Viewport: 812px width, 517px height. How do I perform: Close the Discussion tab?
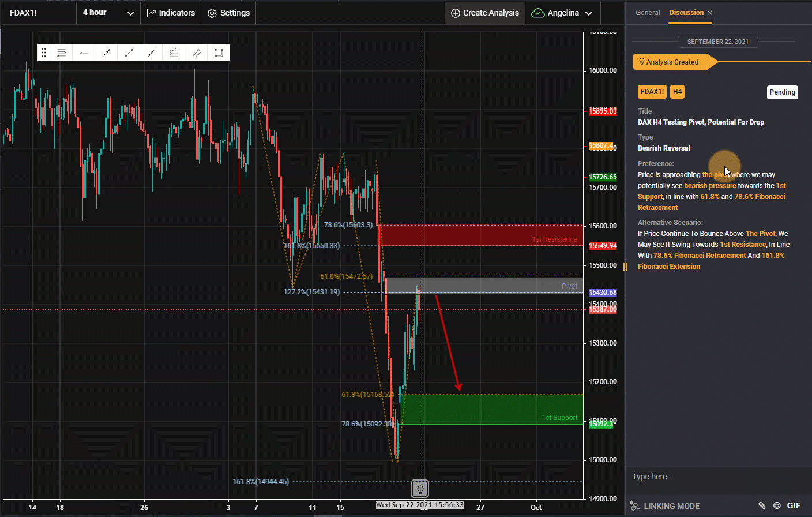[710, 13]
